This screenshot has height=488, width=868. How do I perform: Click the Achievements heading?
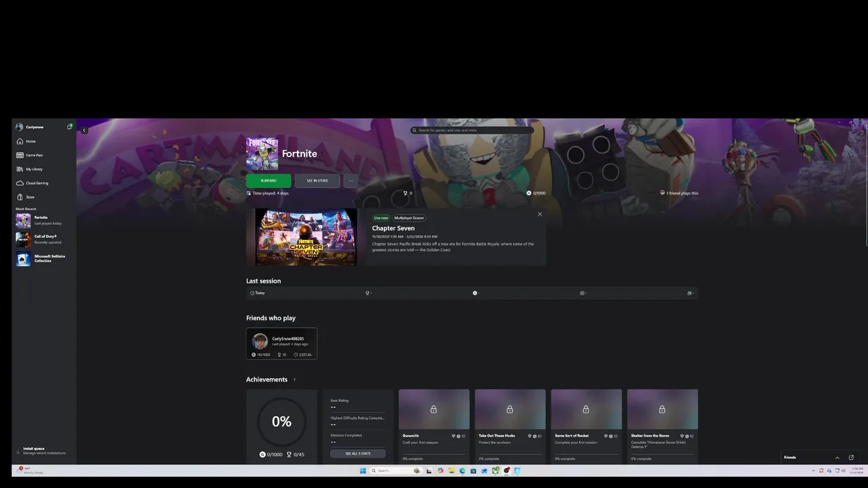click(x=267, y=380)
